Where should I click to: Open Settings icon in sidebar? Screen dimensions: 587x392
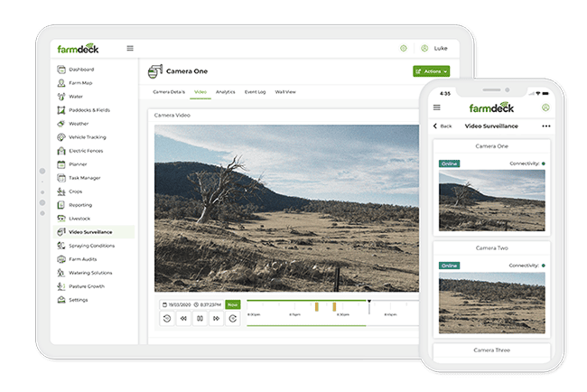click(x=61, y=300)
